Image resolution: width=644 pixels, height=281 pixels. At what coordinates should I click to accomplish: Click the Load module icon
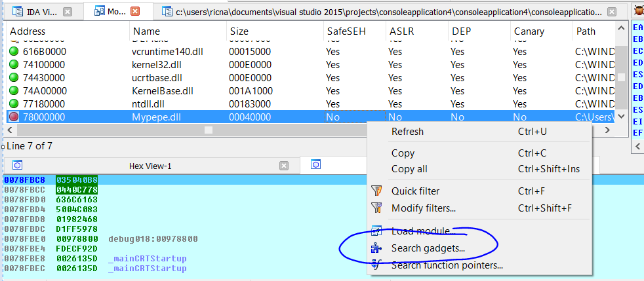point(376,231)
